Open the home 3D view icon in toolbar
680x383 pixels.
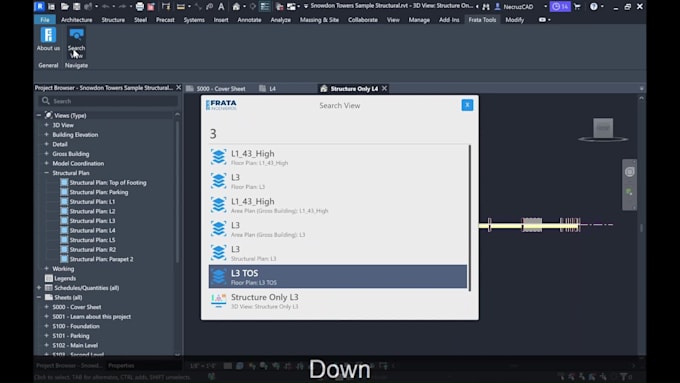[x=236, y=7]
